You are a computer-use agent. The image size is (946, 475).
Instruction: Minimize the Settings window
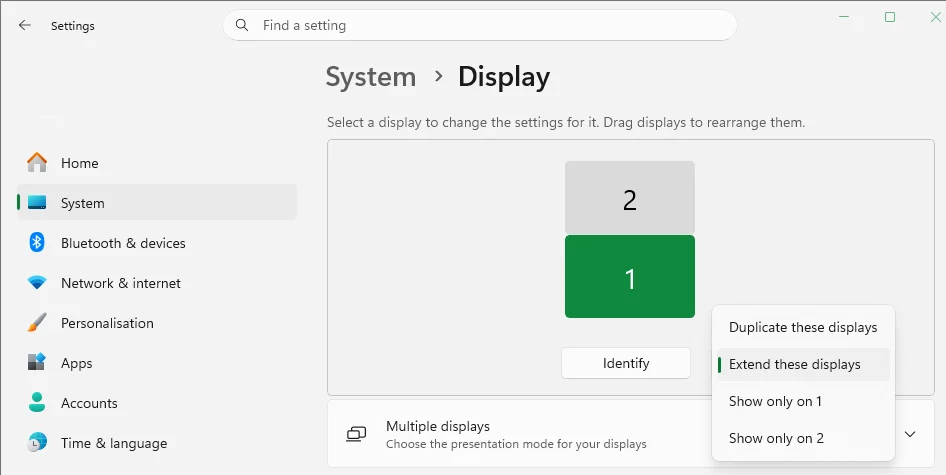tap(844, 17)
